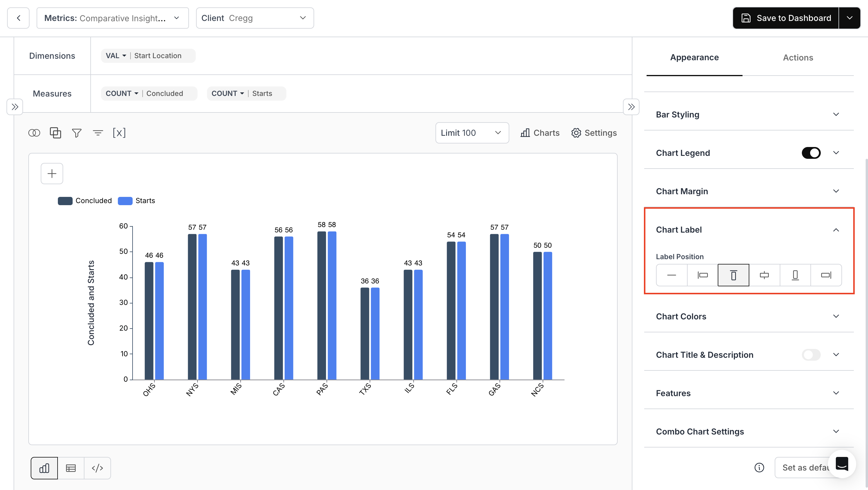Click the duplicate squares icon in the chart toolbar
Viewport: 868px width, 490px height.
click(55, 133)
